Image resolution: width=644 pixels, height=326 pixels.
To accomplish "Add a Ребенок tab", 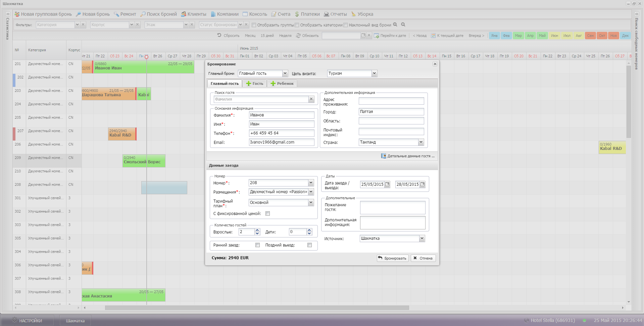I will (x=282, y=84).
